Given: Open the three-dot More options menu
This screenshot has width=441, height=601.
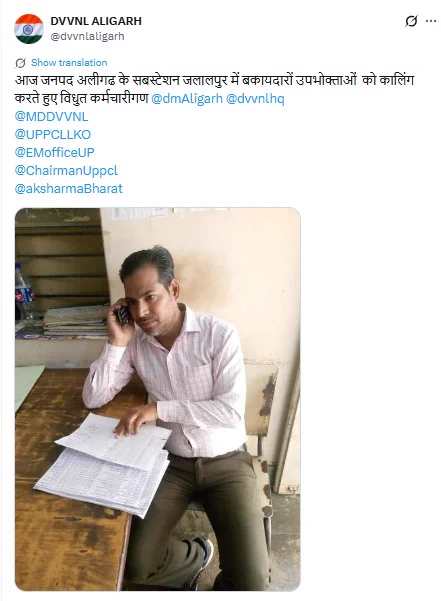Looking at the screenshot, I should (x=431, y=21).
